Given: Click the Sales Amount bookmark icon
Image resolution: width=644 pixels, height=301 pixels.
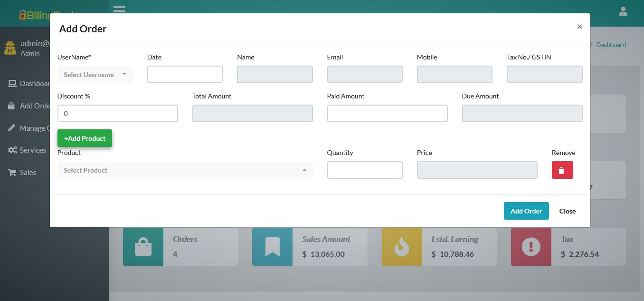Looking at the screenshot, I should [272, 247].
